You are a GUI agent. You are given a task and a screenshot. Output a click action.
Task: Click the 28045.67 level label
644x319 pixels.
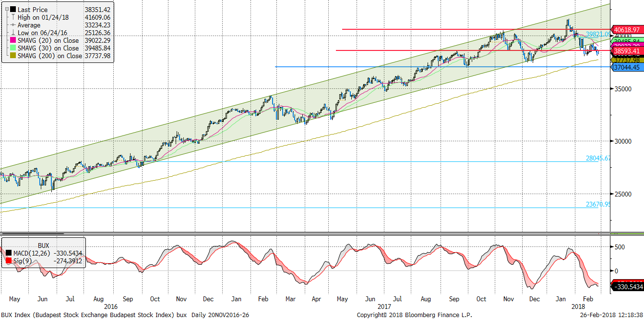click(x=598, y=158)
